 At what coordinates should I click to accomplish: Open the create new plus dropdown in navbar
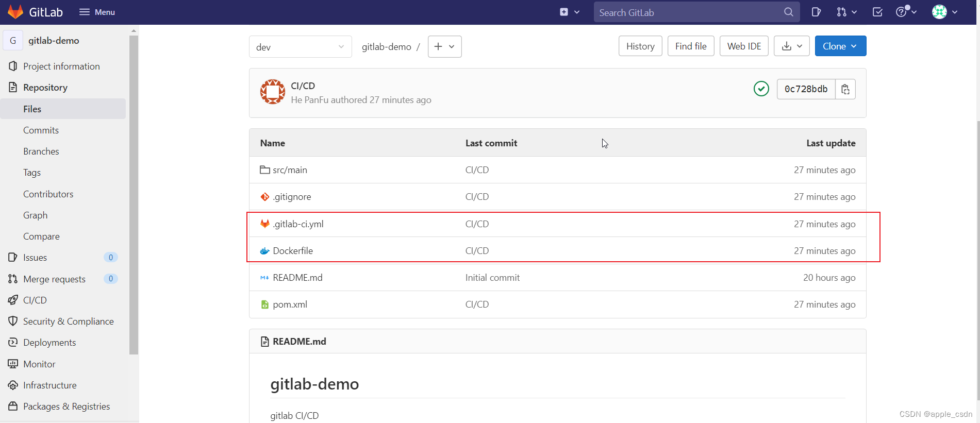click(x=570, y=12)
